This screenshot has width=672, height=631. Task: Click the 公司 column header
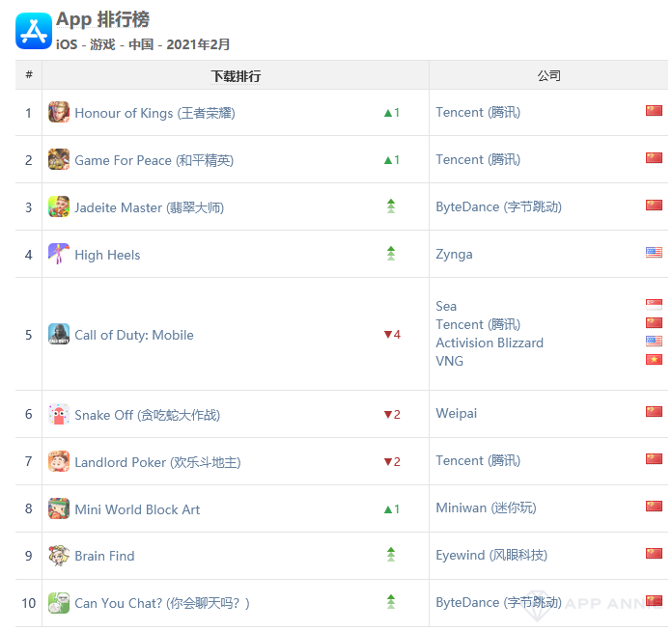[548, 75]
